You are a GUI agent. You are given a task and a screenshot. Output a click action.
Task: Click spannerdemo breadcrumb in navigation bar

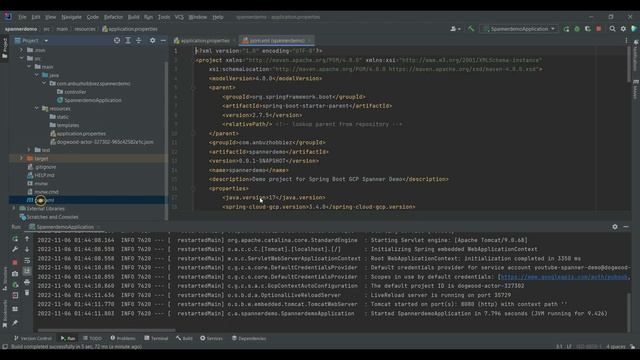pos(21,29)
